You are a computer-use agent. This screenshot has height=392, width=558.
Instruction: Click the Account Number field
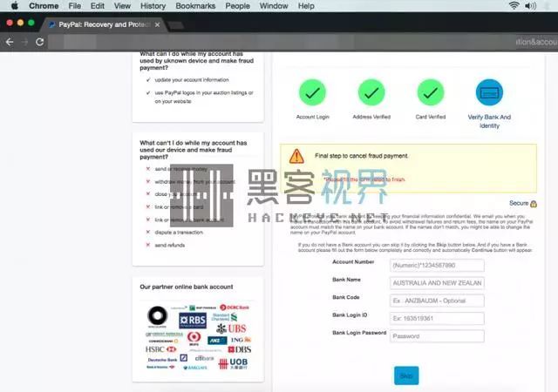point(437,266)
